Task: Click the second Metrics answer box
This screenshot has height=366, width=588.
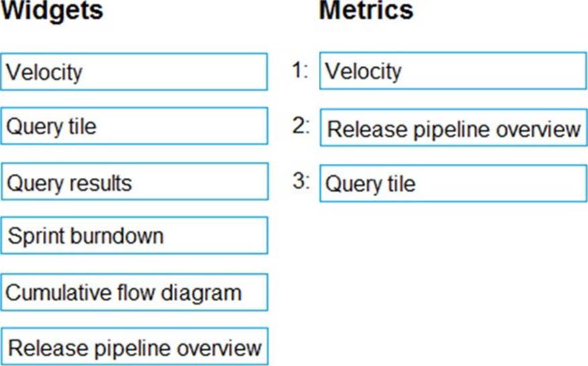Action: click(x=452, y=128)
